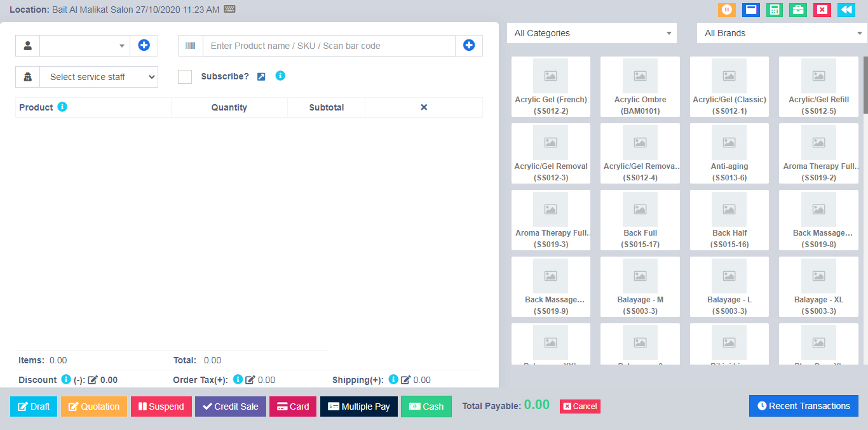
Task: Open suspended sales via orange pause icon
Action: click(x=726, y=10)
